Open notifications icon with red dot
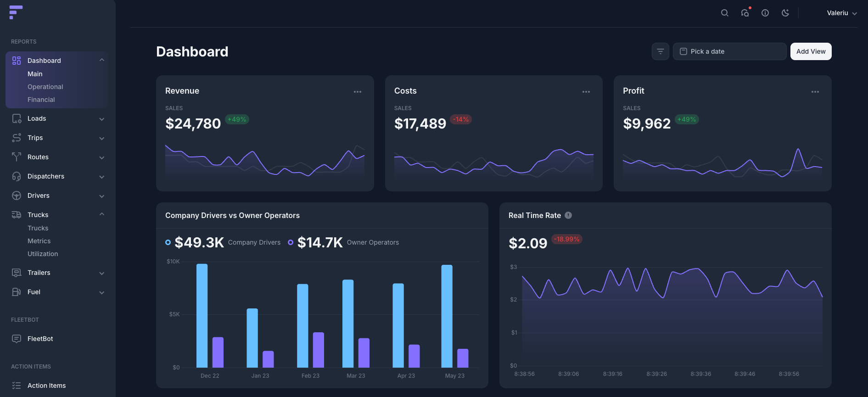 (745, 13)
